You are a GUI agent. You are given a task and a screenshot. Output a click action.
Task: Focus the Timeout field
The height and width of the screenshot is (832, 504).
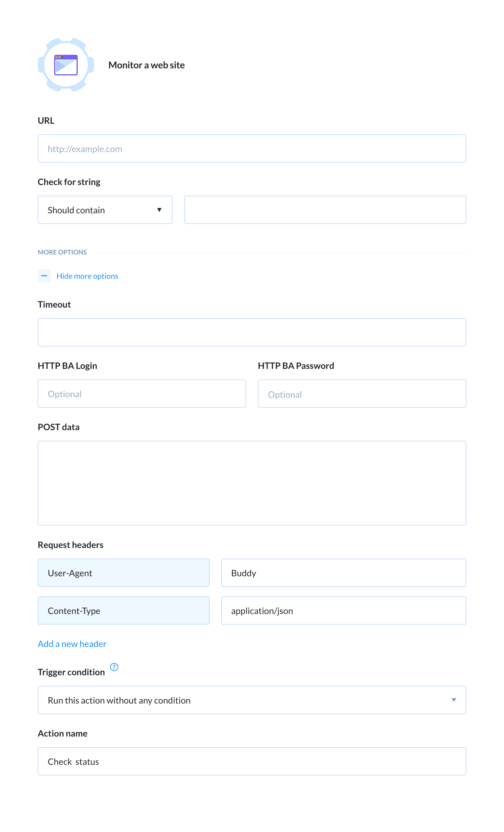coord(252,332)
